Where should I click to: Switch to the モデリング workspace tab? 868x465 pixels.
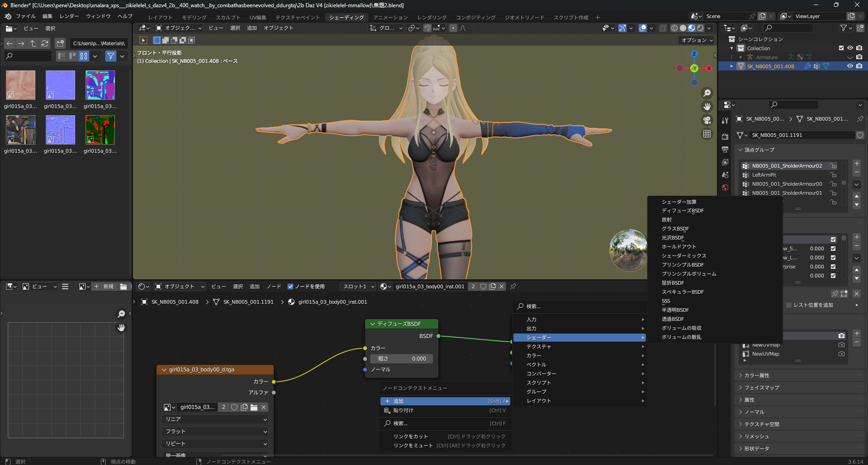tap(194, 17)
